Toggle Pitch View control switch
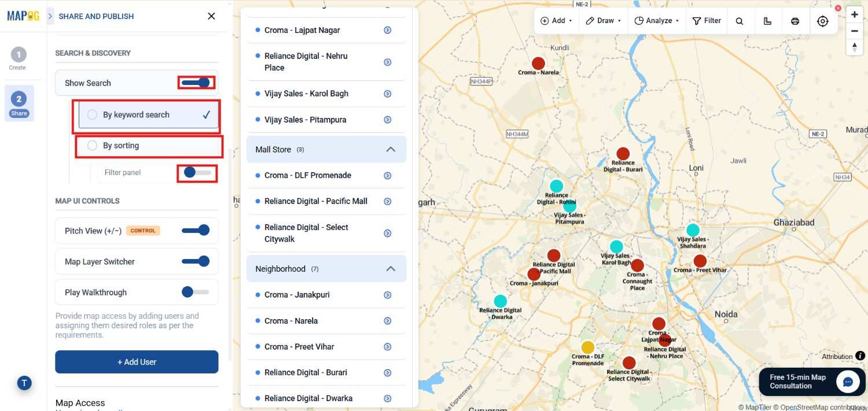Image resolution: width=868 pixels, height=411 pixels. pyautogui.click(x=196, y=230)
